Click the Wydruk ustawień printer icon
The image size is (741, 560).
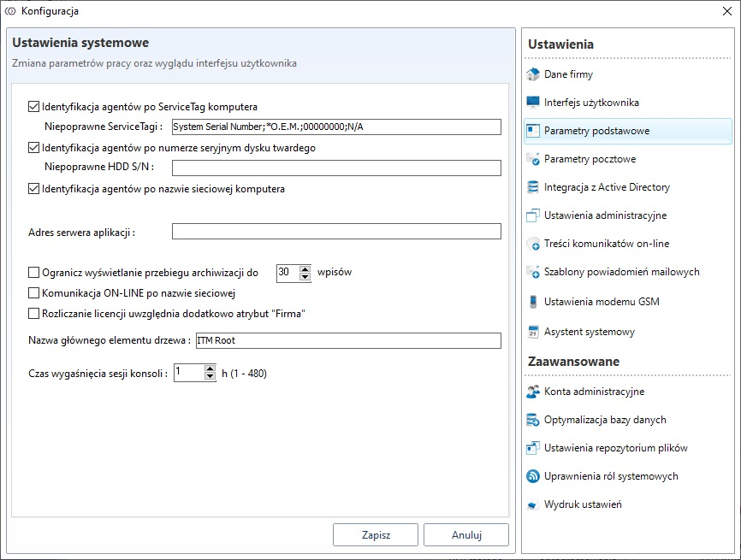coord(533,504)
